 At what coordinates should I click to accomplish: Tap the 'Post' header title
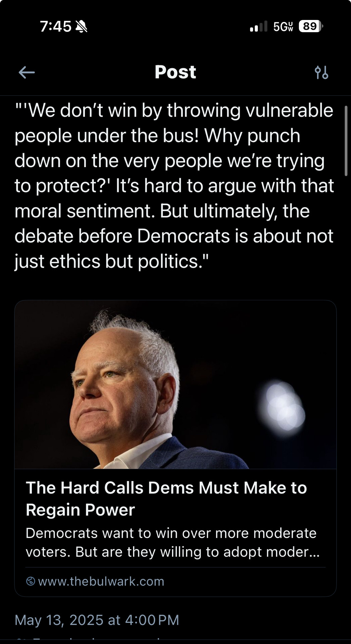175,72
